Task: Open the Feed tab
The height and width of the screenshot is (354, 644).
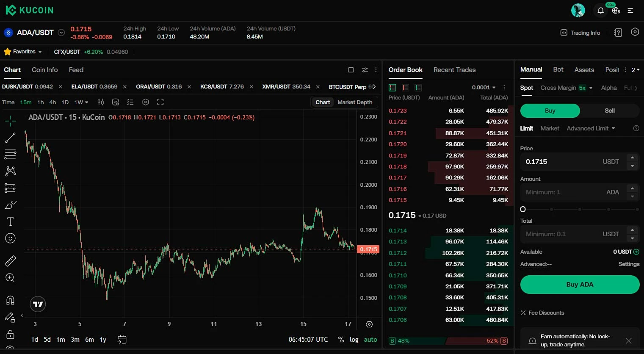Action: 76,70
